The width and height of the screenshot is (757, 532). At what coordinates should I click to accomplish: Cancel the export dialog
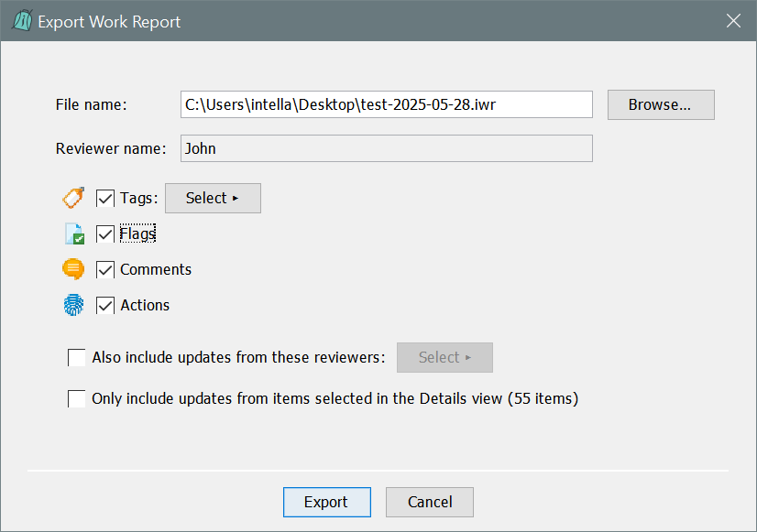tap(430, 502)
